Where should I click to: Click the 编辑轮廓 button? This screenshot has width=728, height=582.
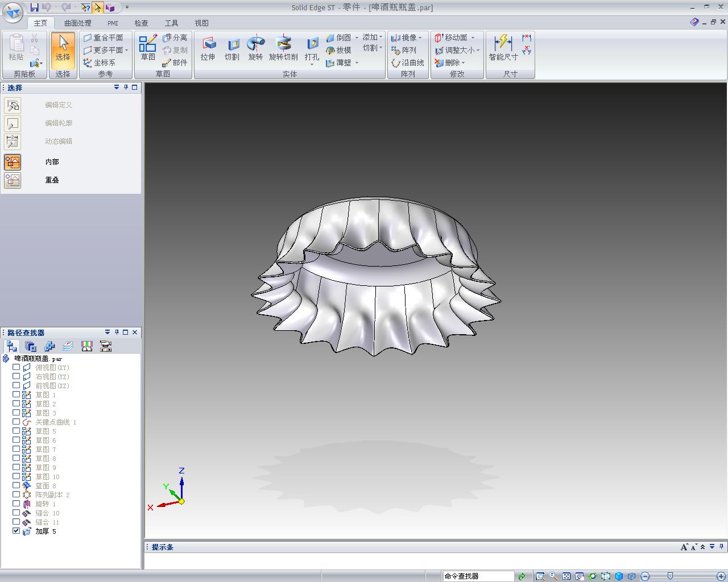coord(13,123)
